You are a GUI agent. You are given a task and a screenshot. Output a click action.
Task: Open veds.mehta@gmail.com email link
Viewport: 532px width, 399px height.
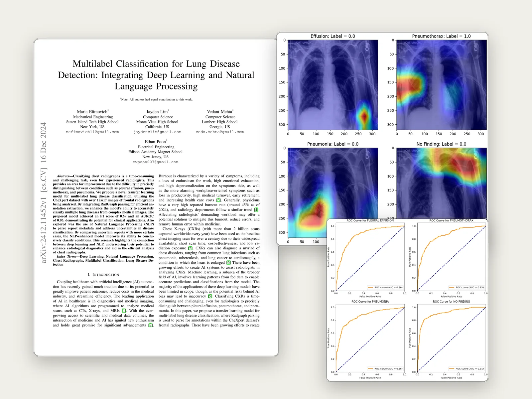point(220,132)
